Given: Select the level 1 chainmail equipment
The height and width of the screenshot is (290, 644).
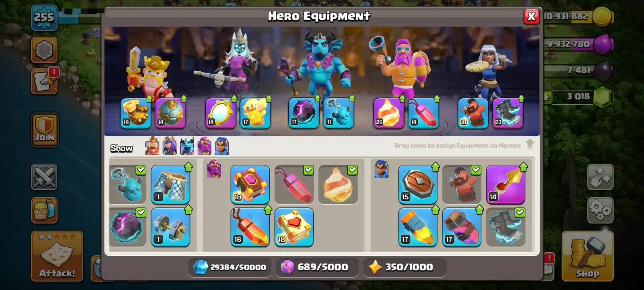Looking at the screenshot, I should click(170, 184).
